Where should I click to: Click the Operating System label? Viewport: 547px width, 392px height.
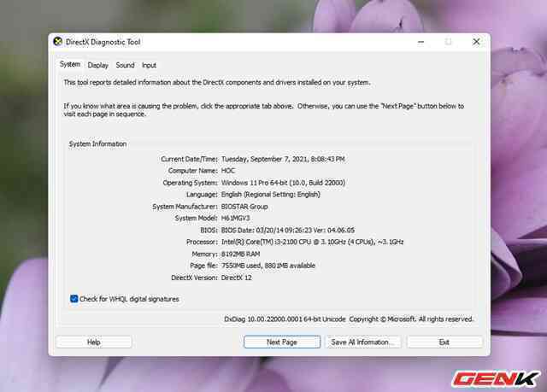pyautogui.click(x=190, y=183)
